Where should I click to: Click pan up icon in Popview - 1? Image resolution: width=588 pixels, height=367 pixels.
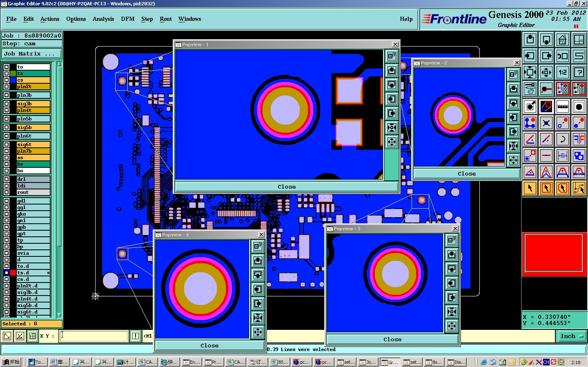click(x=392, y=70)
